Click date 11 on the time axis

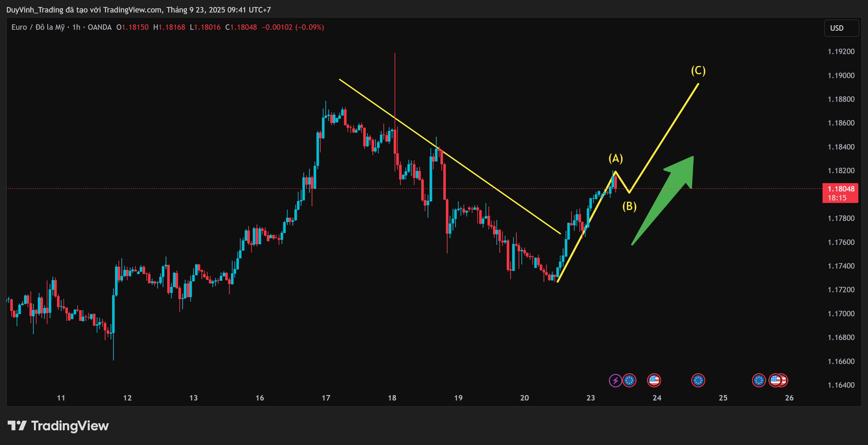point(61,398)
